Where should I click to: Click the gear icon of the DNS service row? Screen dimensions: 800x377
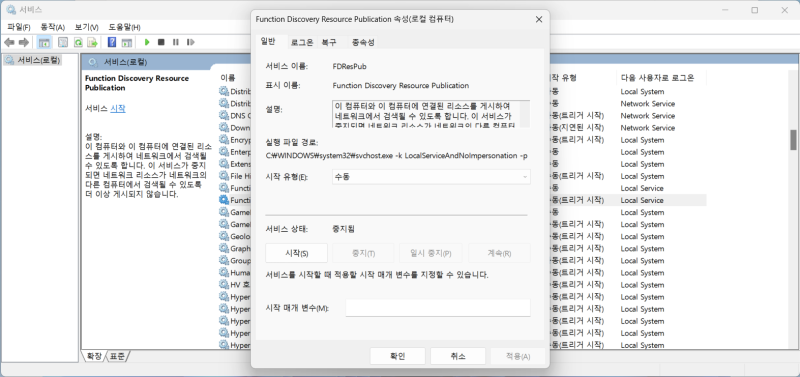(x=223, y=115)
